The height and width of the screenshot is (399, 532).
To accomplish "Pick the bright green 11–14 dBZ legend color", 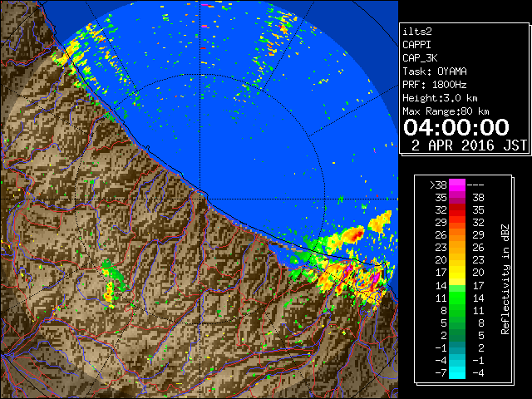I will [x=457, y=298].
